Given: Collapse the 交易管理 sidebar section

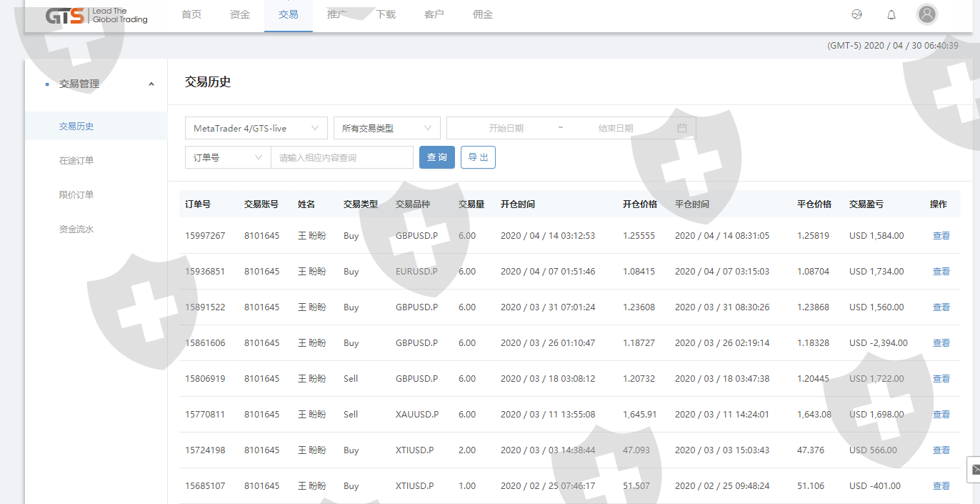Looking at the screenshot, I should (x=151, y=84).
